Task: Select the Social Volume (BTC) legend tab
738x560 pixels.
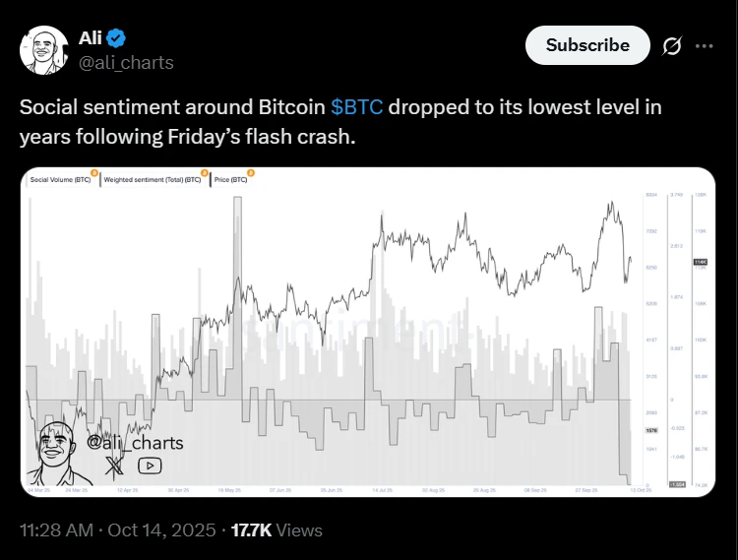Action: (60, 180)
